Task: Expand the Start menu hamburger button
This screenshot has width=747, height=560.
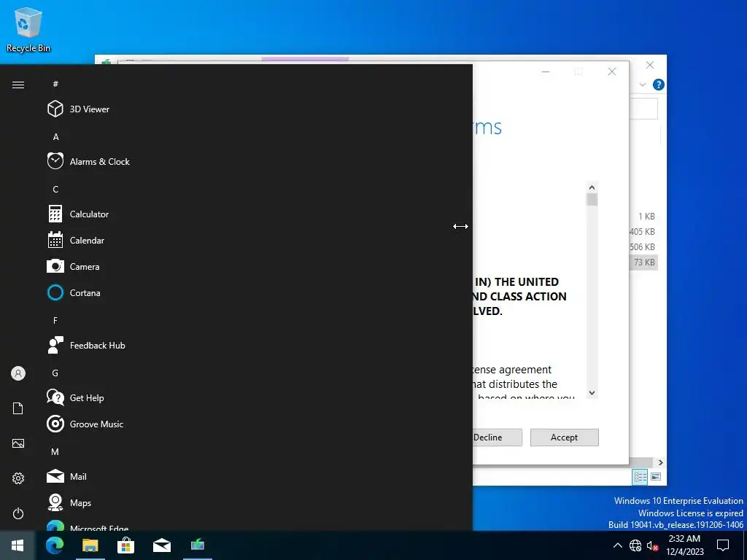Action: pyautogui.click(x=18, y=85)
